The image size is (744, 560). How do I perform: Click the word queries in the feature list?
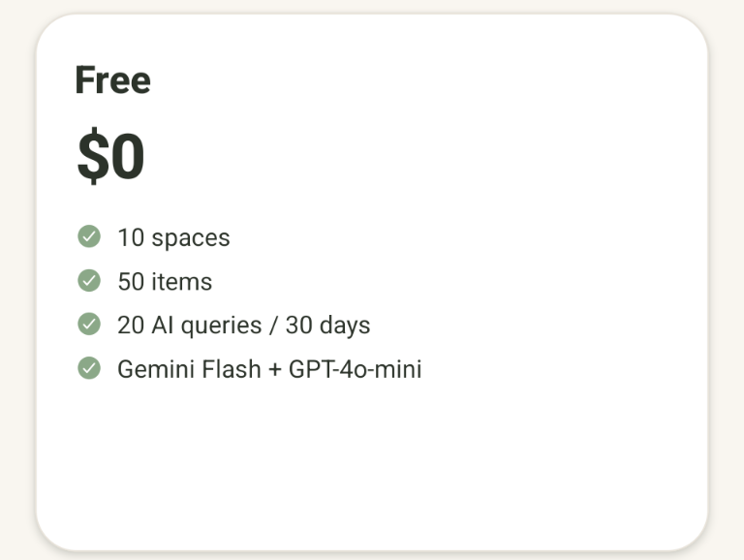[220, 327]
